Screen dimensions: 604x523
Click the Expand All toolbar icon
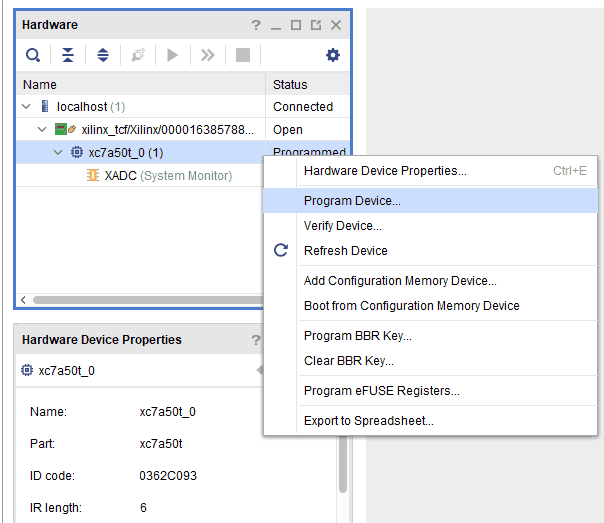(x=102, y=55)
